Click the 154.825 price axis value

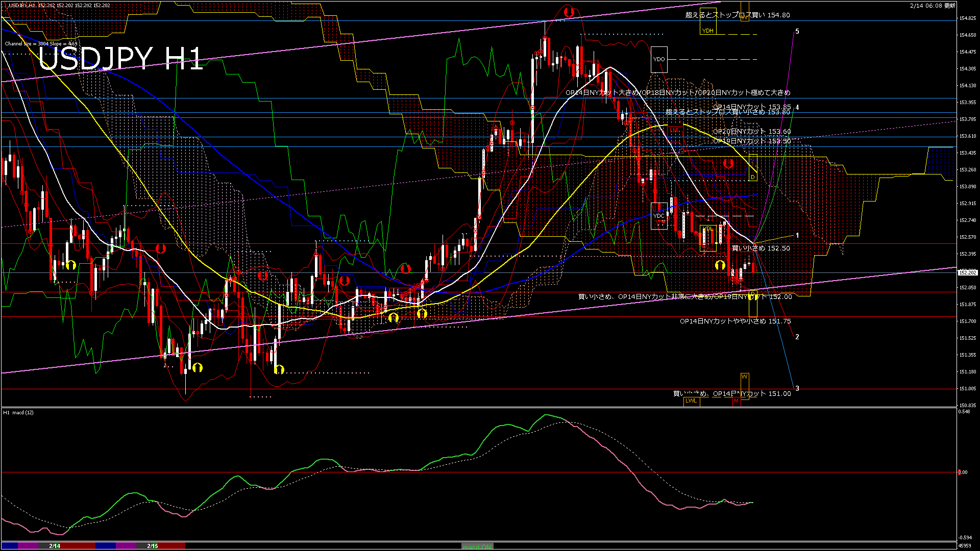pos(968,18)
